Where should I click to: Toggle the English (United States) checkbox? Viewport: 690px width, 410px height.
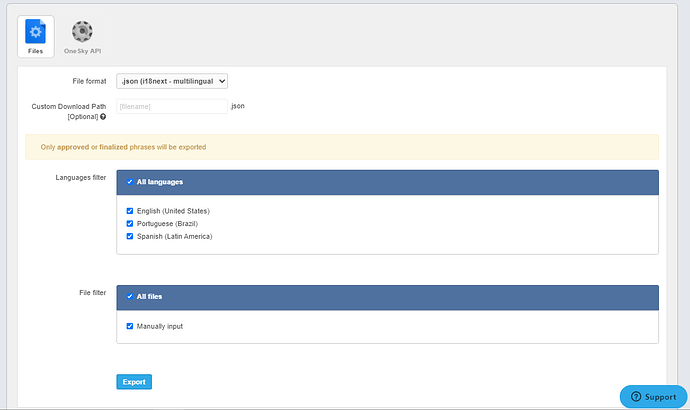(130, 211)
